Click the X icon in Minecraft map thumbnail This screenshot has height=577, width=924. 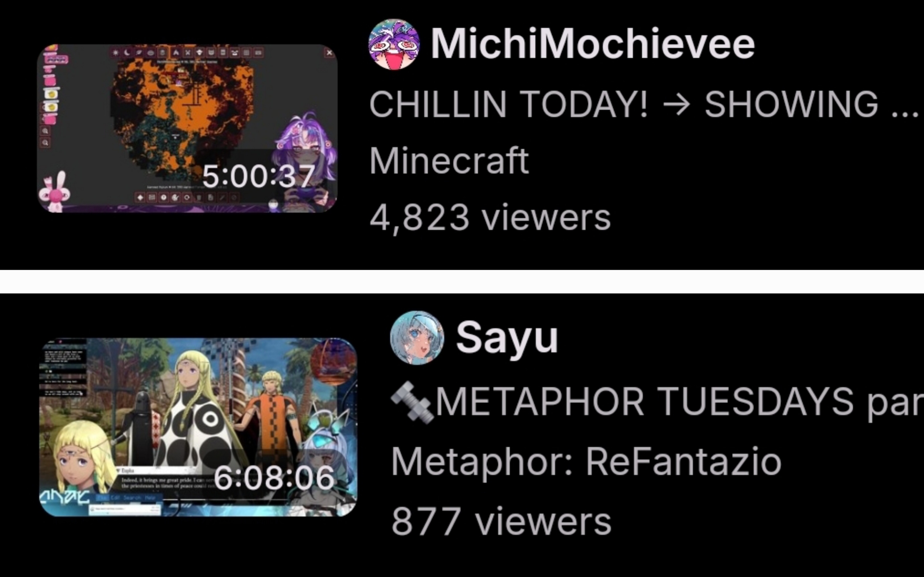329,53
